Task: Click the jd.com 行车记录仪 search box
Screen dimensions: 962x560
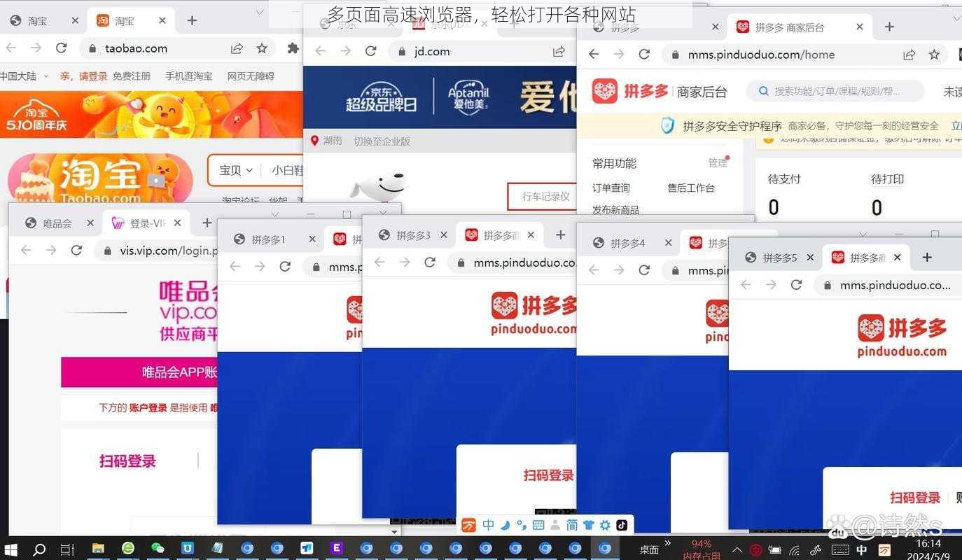Action: (542, 197)
